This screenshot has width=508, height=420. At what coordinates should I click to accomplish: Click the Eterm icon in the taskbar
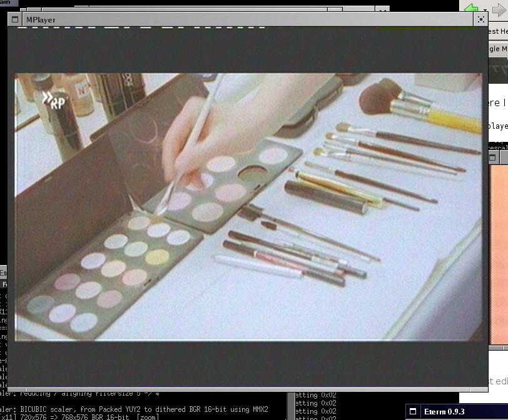[x=414, y=412]
